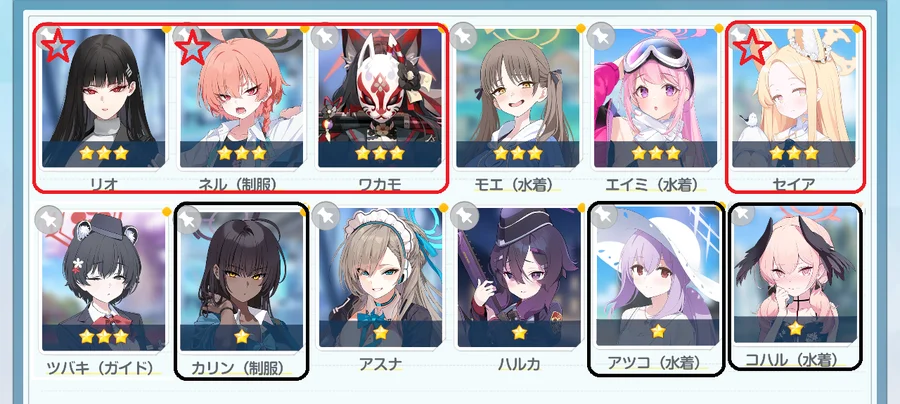
Task: Click the red star on リオ's card
Action: (58, 47)
